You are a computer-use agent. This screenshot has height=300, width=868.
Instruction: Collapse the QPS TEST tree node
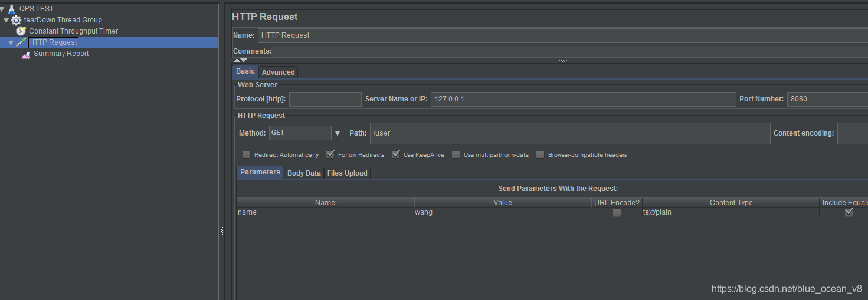(x=2, y=9)
